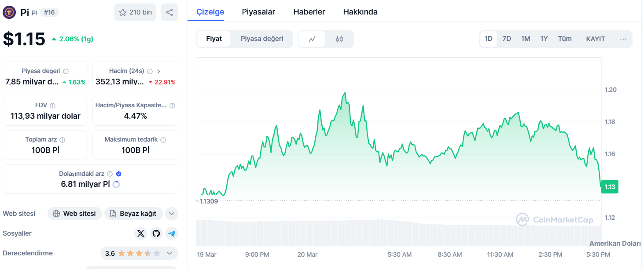Screen dimensions: 644x269
Task: Switch to the Çizelge tab
Action: click(x=210, y=12)
